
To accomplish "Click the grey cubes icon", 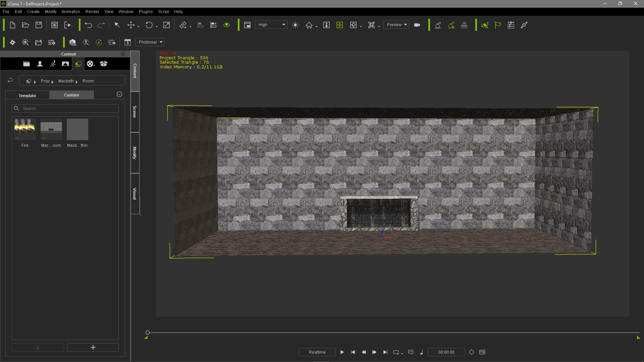I will [x=464, y=25].
